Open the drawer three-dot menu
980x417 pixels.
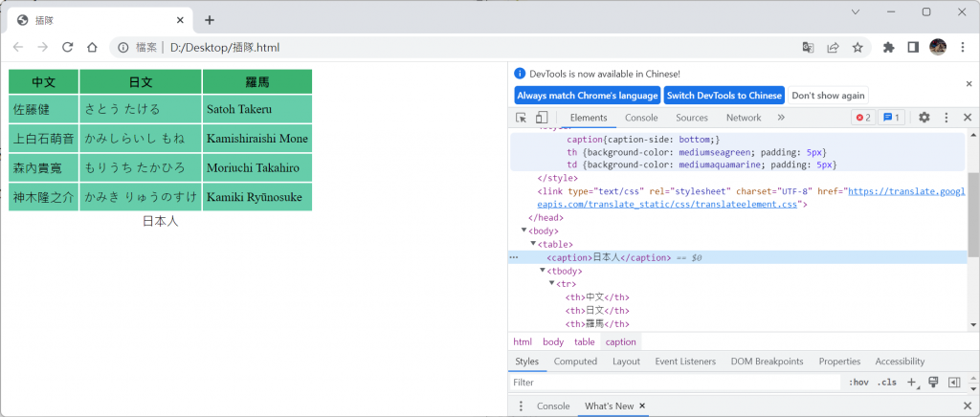pos(522,406)
